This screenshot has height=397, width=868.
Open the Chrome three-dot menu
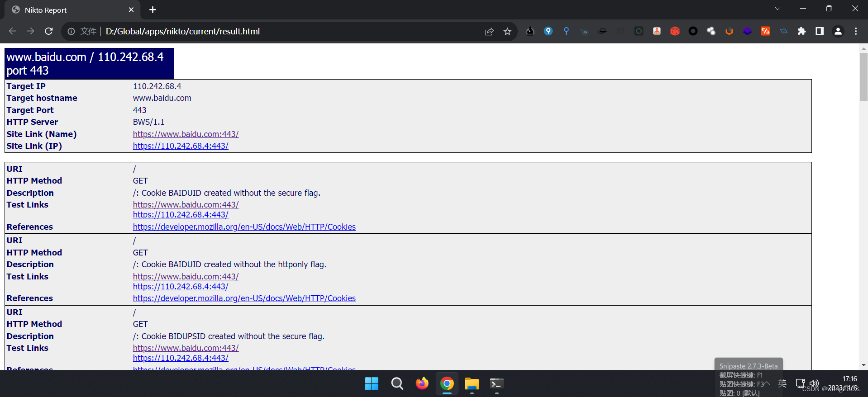pyautogui.click(x=856, y=31)
